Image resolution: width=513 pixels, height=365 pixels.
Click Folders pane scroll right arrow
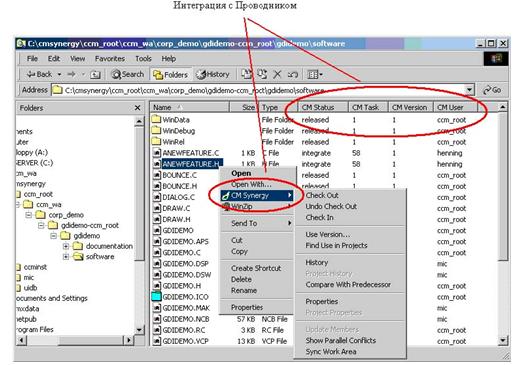click(x=128, y=340)
